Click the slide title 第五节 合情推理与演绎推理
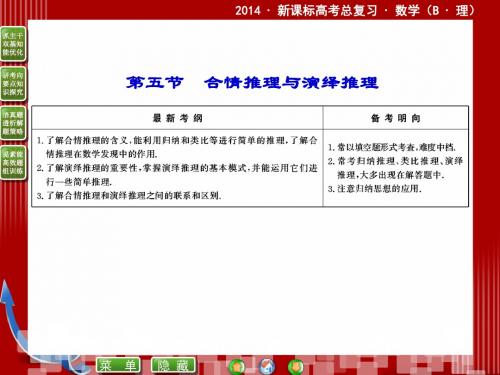This screenshot has width=500, height=375. tap(252, 83)
